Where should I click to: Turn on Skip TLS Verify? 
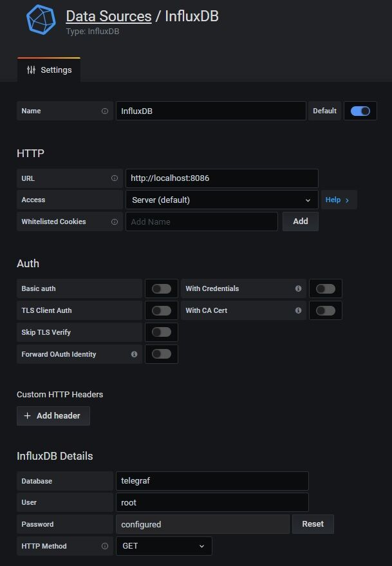pyautogui.click(x=162, y=332)
